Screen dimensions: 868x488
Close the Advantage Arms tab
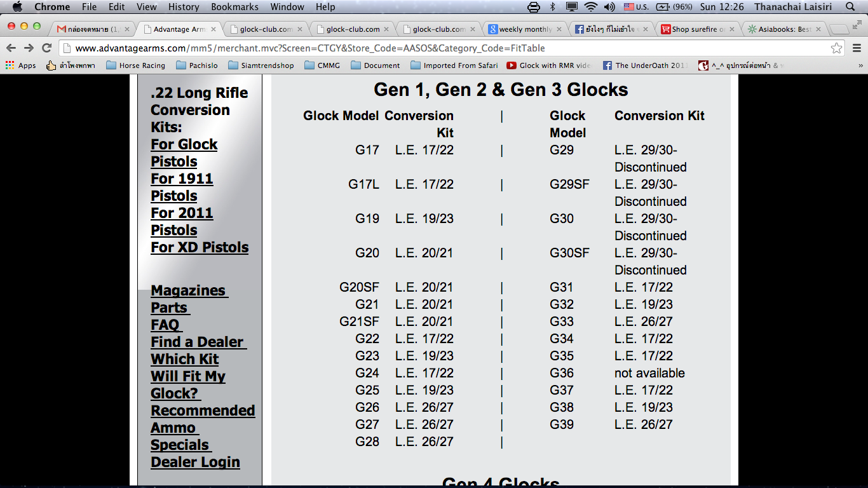[x=213, y=29]
